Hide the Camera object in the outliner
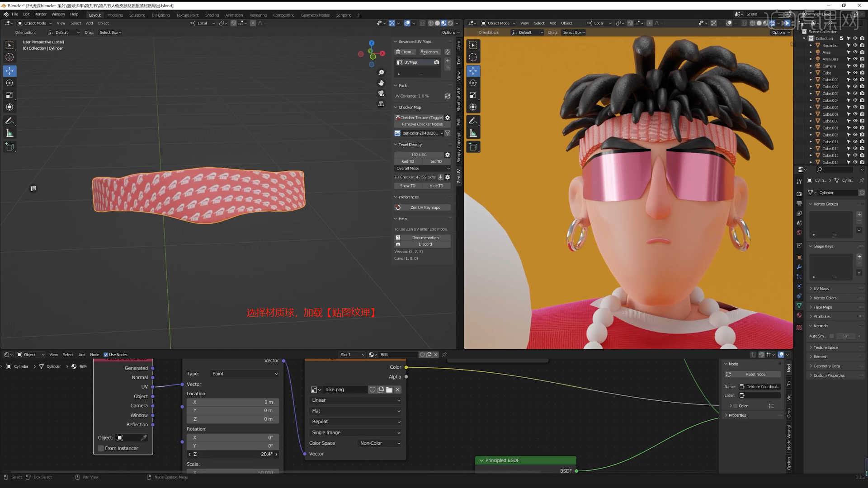The width and height of the screenshot is (868, 488). coord(855,66)
